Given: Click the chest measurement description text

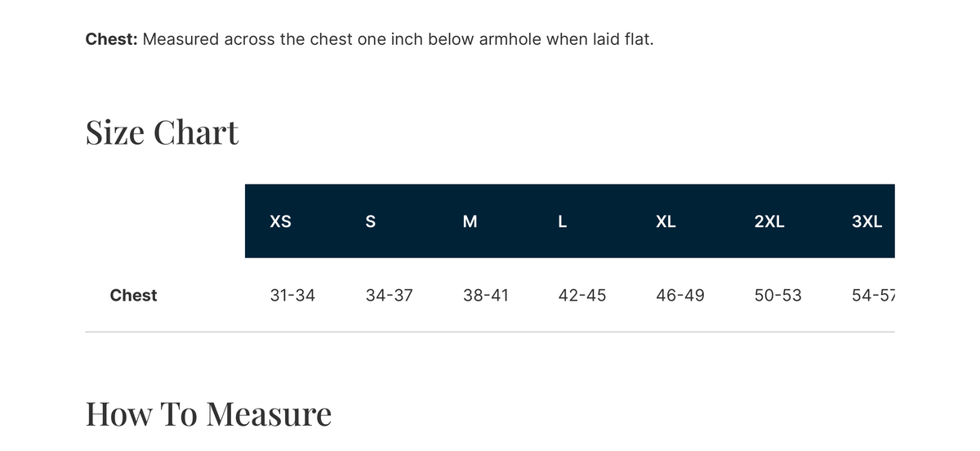Looking at the screenshot, I should (398, 39).
